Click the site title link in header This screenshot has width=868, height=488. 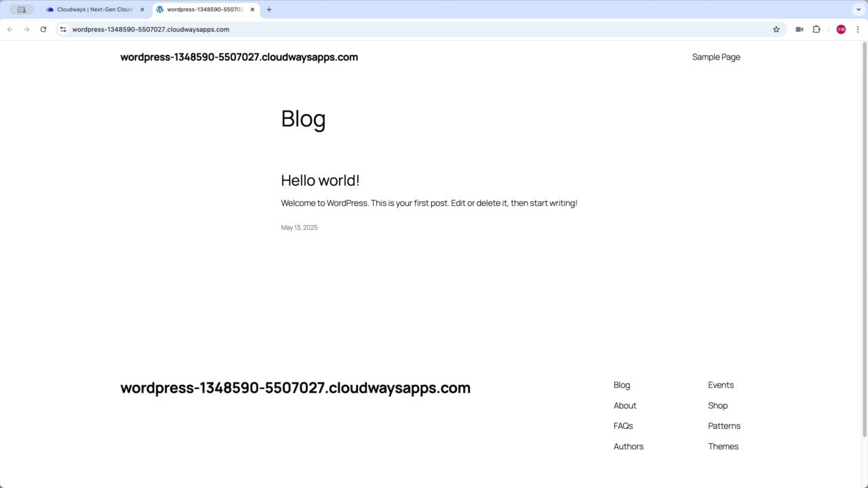click(x=239, y=57)
